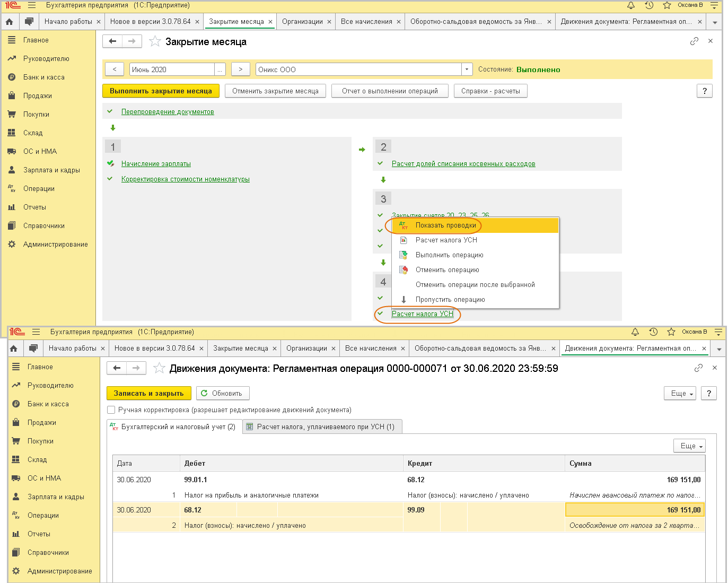Open Операции in bottom window sidebar
728x583 pixels.
click(43, 516)
